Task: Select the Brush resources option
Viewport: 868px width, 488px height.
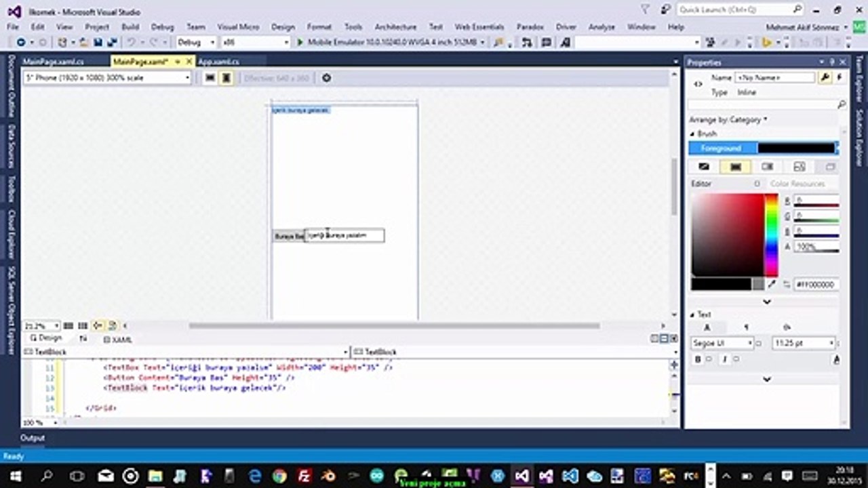Action: pos(831,167)
